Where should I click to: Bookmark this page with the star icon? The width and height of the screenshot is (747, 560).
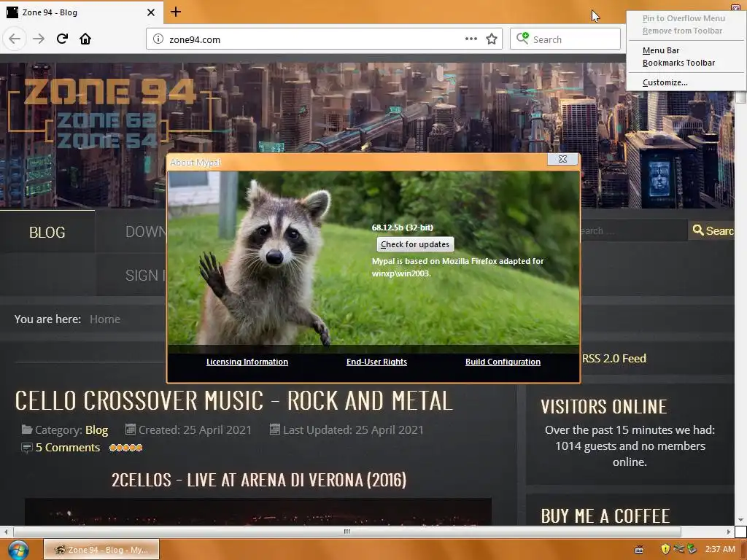tap(492, 39)
